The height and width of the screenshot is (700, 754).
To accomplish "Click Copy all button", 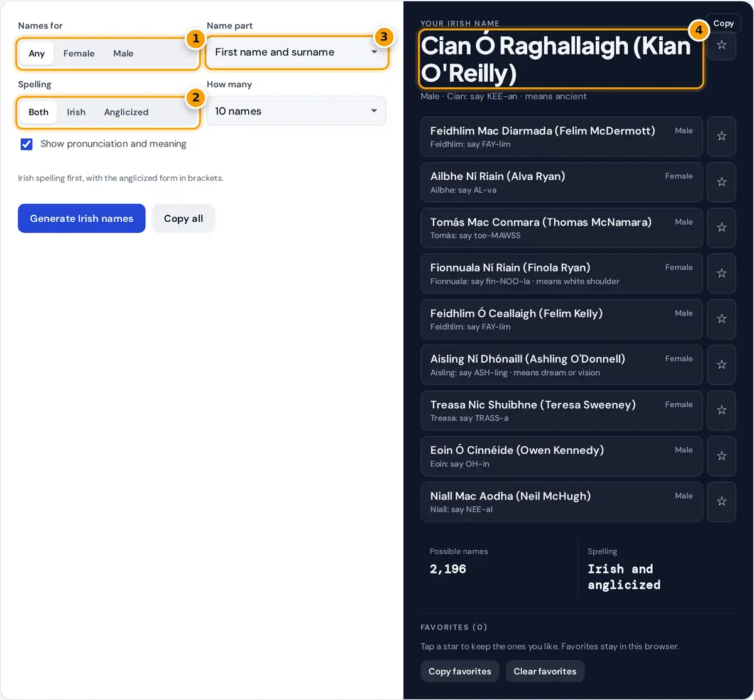I will [183, 219].
